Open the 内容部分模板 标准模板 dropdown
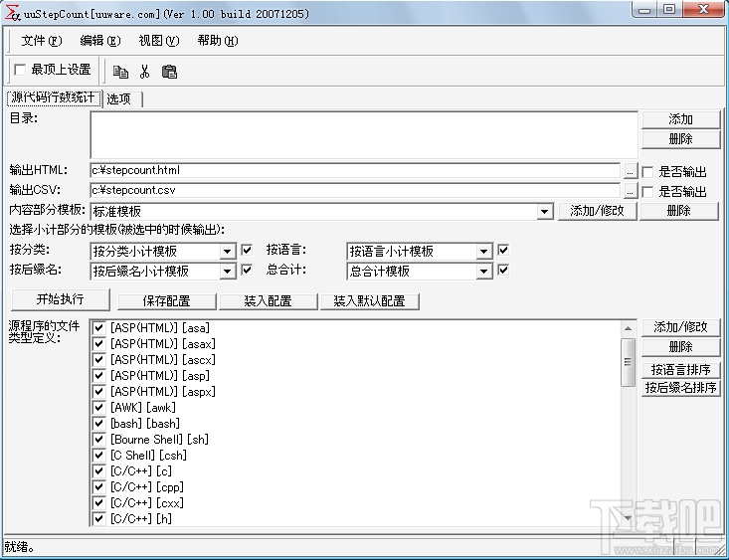 pos(544,212)
